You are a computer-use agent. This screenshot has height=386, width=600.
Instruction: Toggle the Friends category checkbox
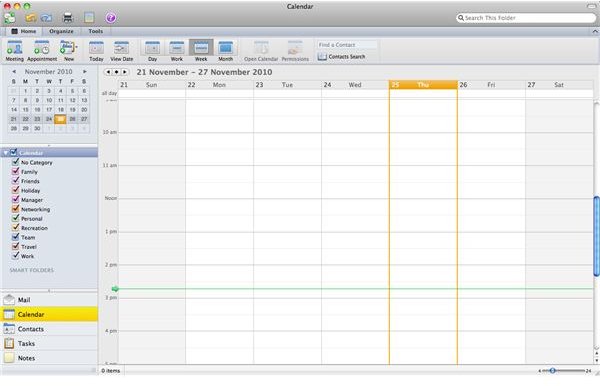(x=15, y=180)
